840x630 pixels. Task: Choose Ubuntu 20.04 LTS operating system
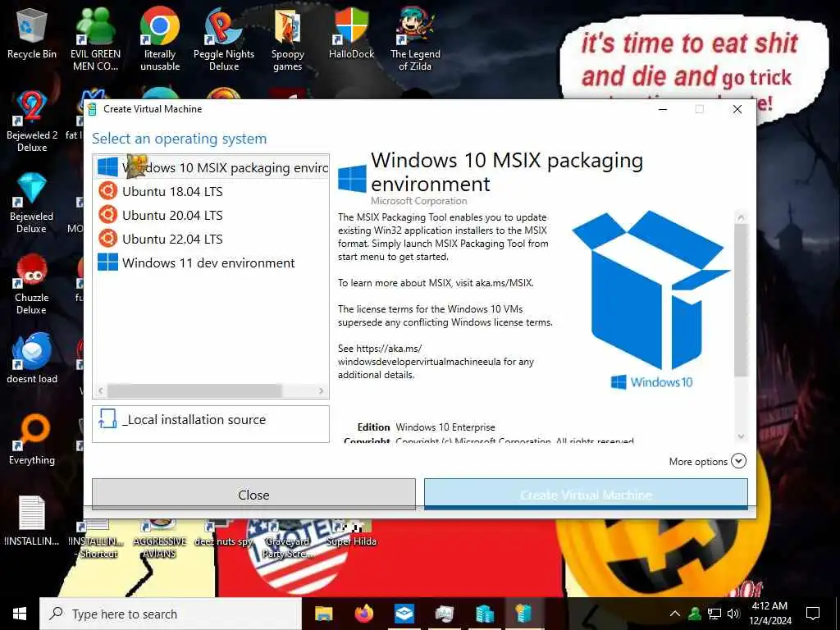pyautogui.click(x=211, y=216)
